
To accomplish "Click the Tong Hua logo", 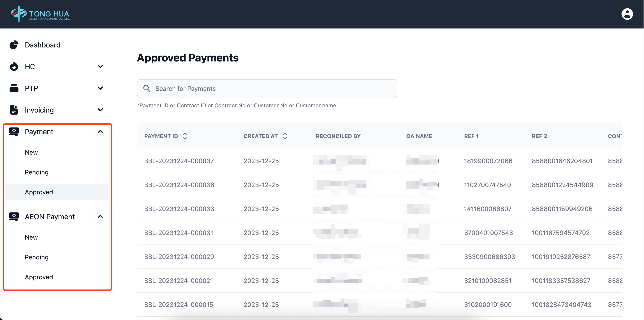I will [40, 14].
